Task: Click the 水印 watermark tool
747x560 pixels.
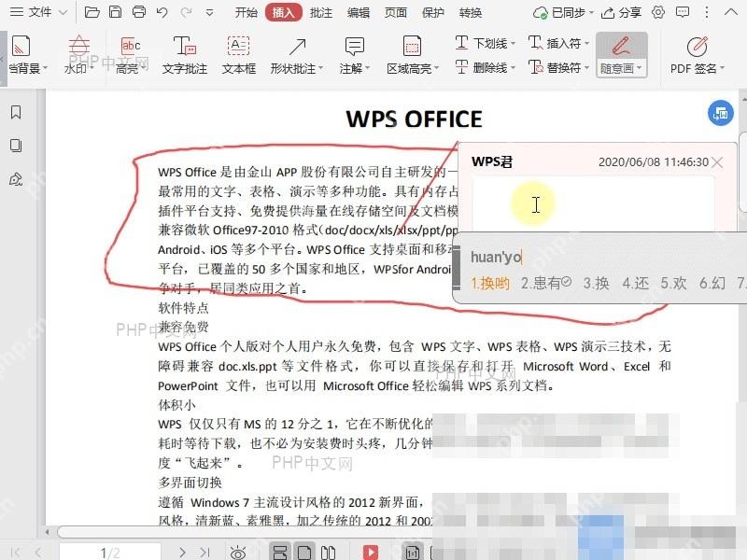Action: 78,56
